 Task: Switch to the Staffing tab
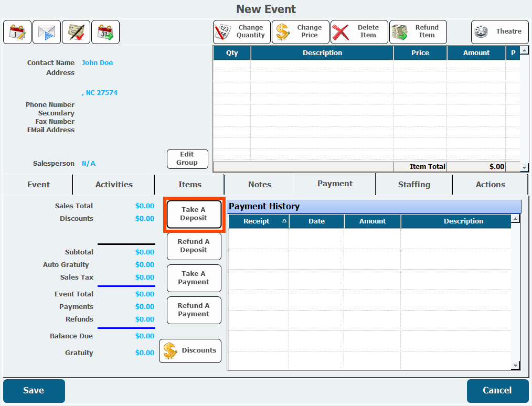[414, 185]
